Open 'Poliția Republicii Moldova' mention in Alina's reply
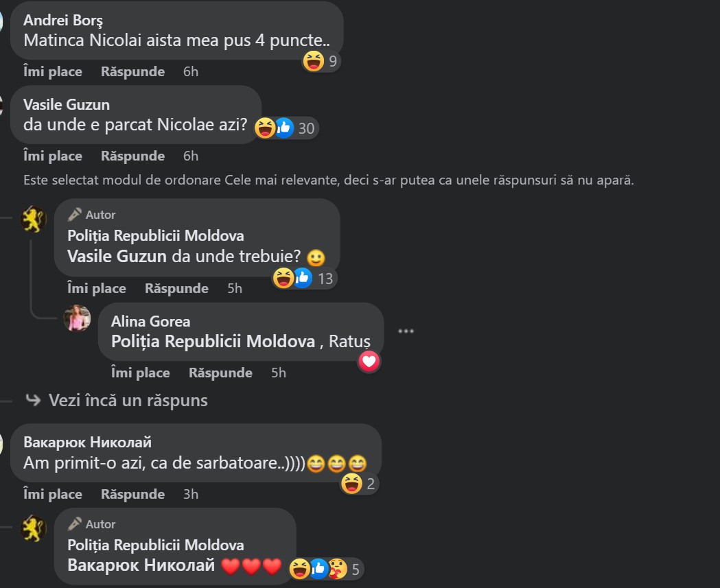720x588 pixels. (213, 342)
